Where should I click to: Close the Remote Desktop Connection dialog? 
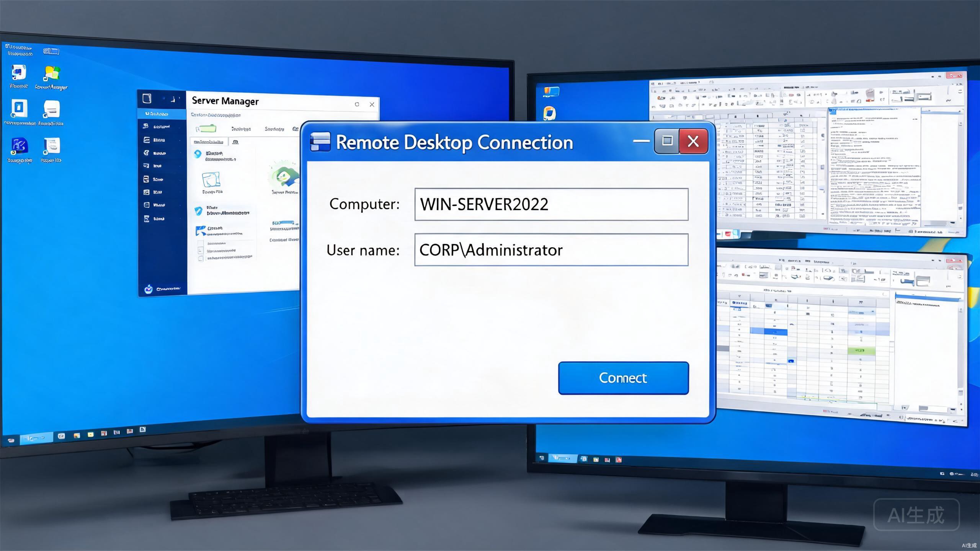click(693, 141)
